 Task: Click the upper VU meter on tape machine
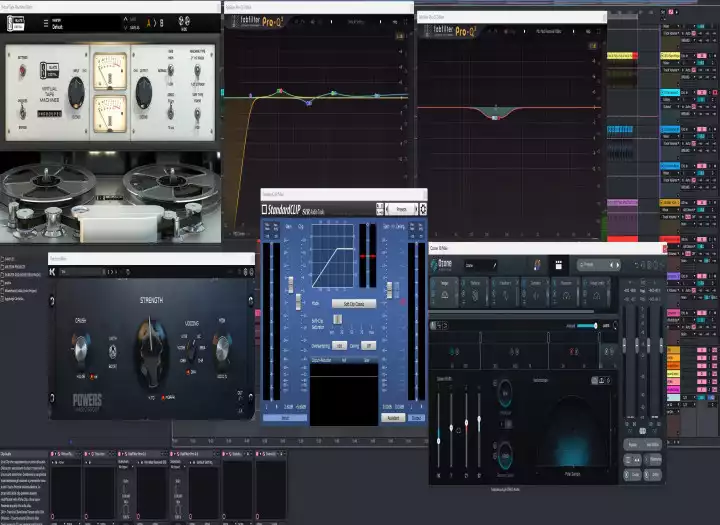click(x=110, y=72)
